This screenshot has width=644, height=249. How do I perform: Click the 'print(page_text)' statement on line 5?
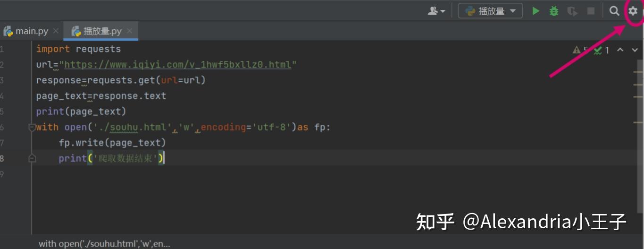click(81, 112)
